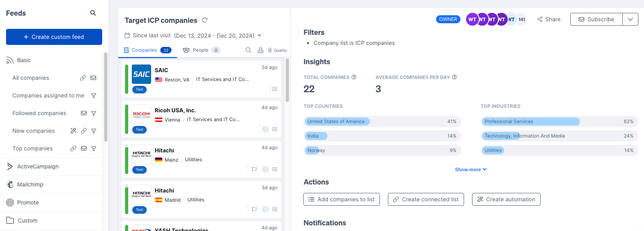Click the Norway country bar
The image size is (644, 231).
(x=382, y=150)
